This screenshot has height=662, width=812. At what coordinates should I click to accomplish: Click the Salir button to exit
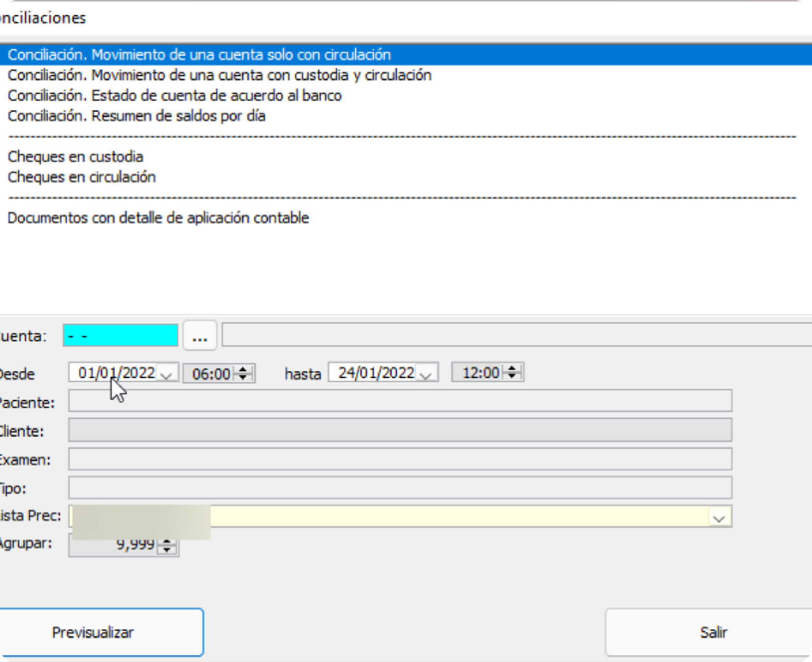(712, 633)
